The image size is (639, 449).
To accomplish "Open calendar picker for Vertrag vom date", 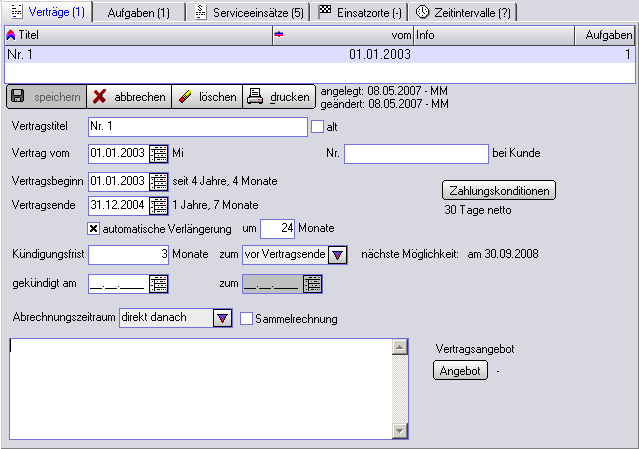I will pos(159,154).
